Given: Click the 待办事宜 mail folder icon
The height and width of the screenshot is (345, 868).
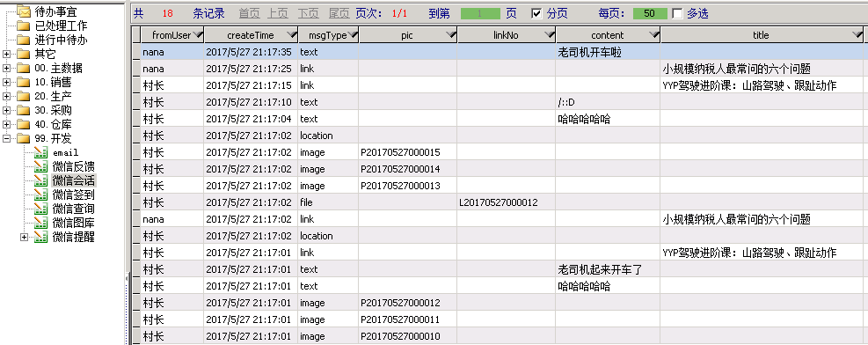Looking at the screenshot, I should (x=23, y=11).
